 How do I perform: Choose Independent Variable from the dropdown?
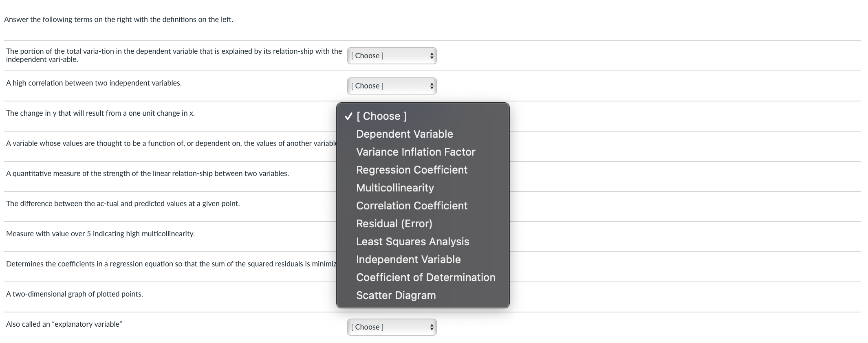408,259
